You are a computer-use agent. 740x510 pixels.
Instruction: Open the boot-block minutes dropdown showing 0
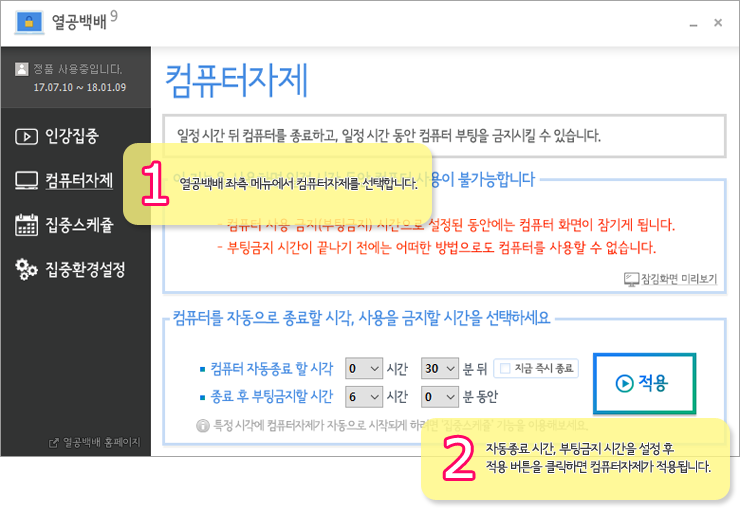(x=439, y=397)
